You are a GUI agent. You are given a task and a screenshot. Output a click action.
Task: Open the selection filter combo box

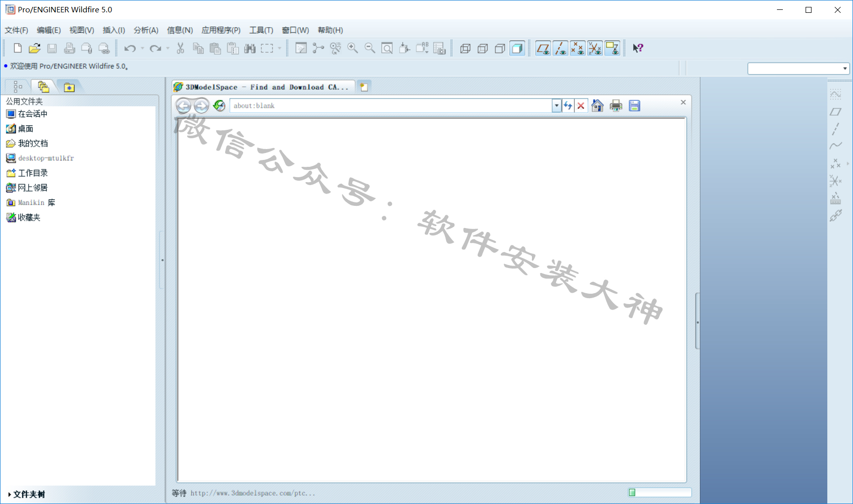(x=798, y=69)
